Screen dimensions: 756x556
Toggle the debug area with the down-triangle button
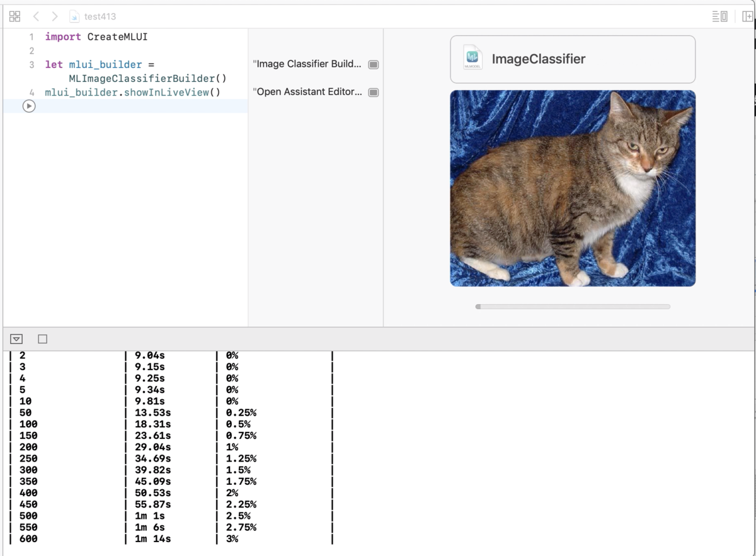pos(17,339)
